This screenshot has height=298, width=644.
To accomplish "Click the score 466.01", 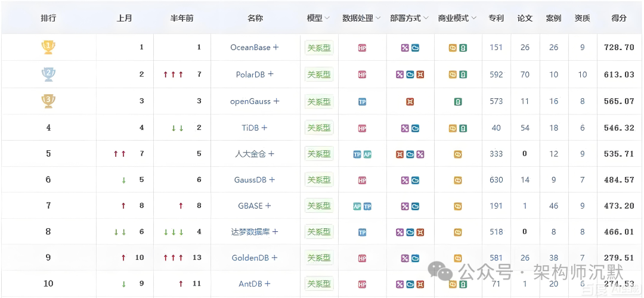I will coord(619,232).
